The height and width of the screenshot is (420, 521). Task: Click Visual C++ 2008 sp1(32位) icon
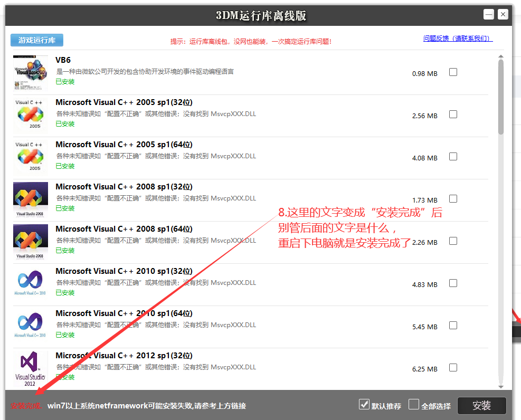click(x=31, y=200)
